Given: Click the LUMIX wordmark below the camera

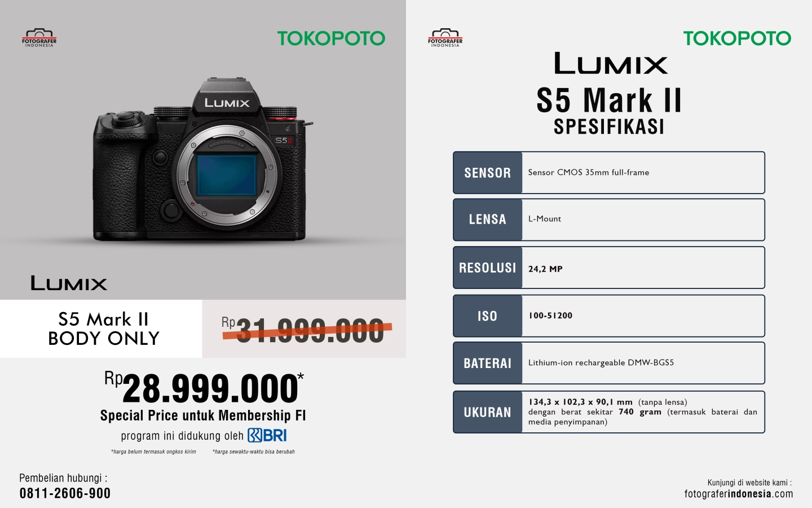Looking at the screenshot, I should point(69,283).
